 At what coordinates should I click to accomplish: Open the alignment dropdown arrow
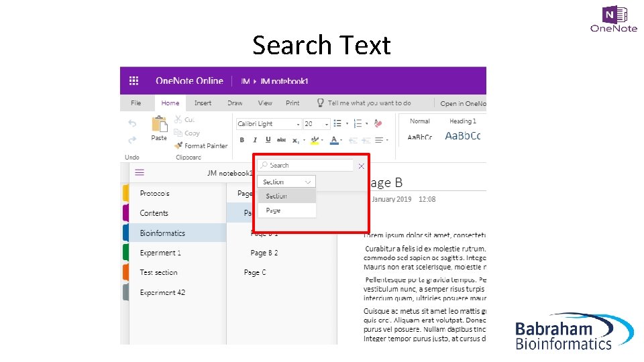point(387,140)
